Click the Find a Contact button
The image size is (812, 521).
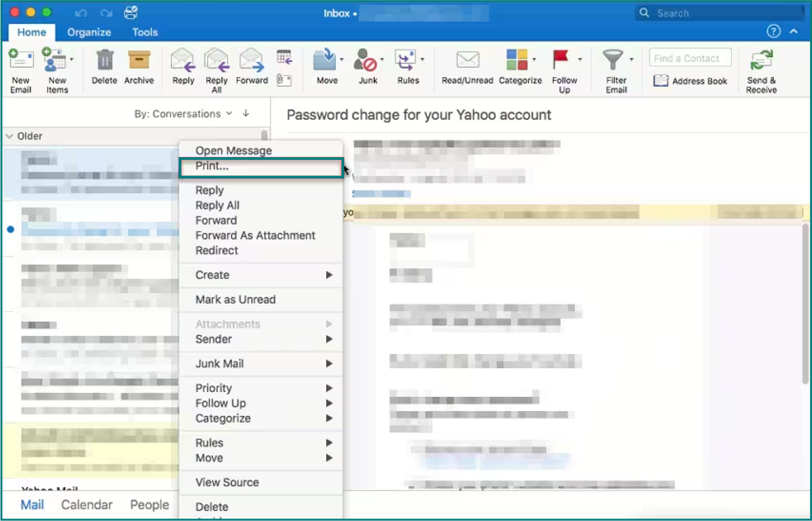click(689, 58)
